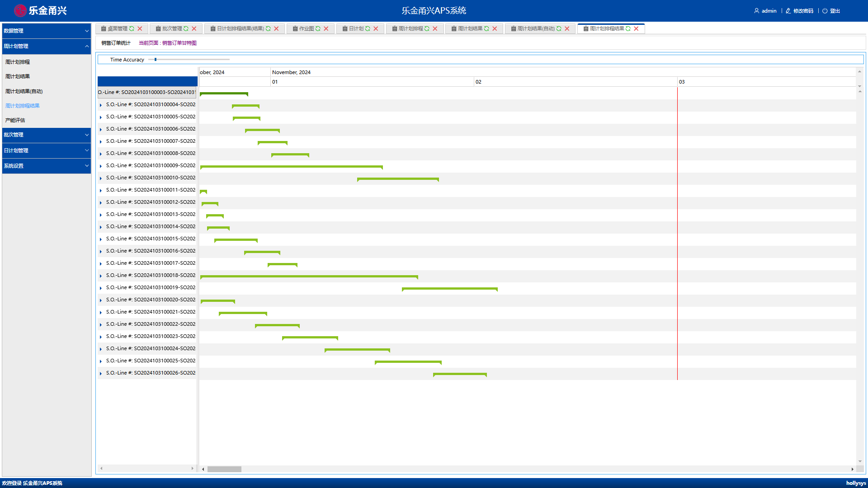Refresh the 桌面管理 tab
868x488 pixels.
pos(132,28)
